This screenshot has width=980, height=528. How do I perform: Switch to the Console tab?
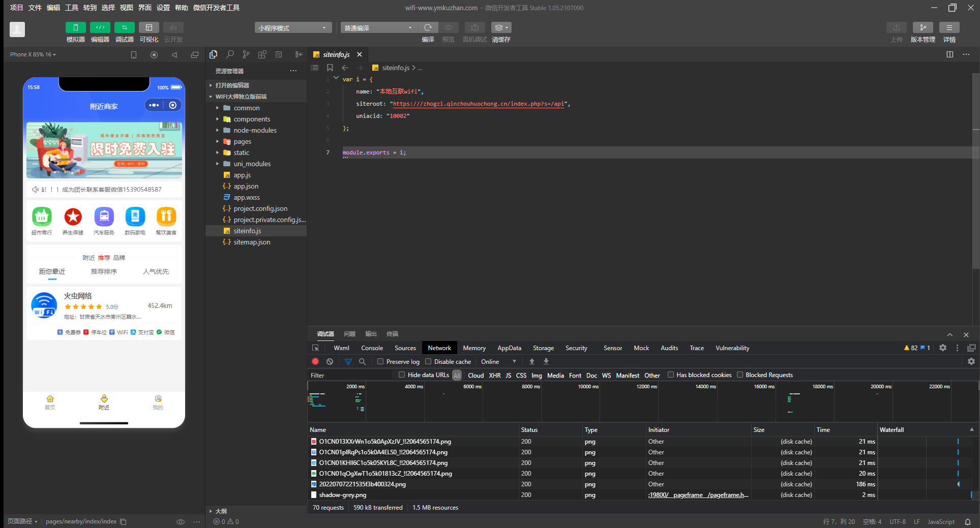pos(372,348)
